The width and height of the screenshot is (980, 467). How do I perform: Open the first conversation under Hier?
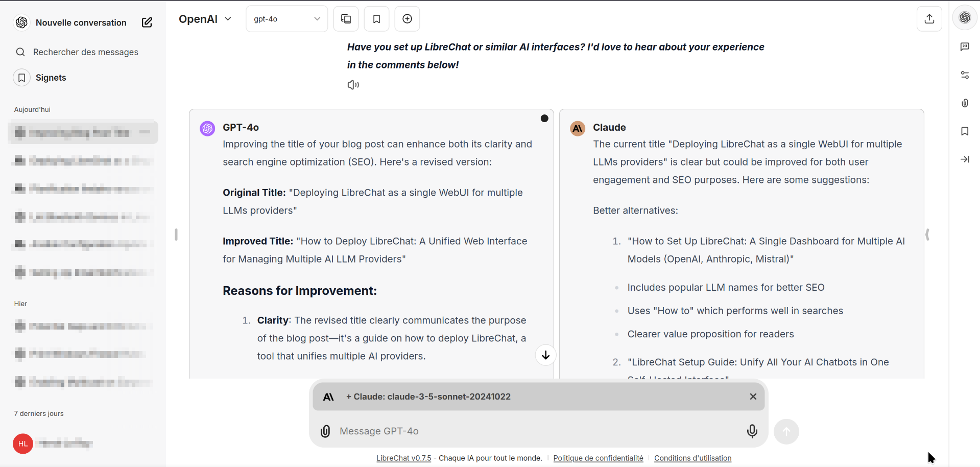[83, 326]
